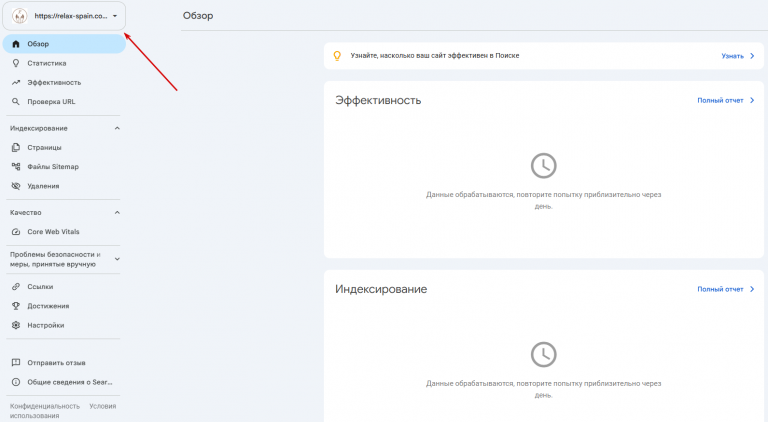
Task: Expand Проблемы безопасности section chevron
Action: click(x=117, y=259)
